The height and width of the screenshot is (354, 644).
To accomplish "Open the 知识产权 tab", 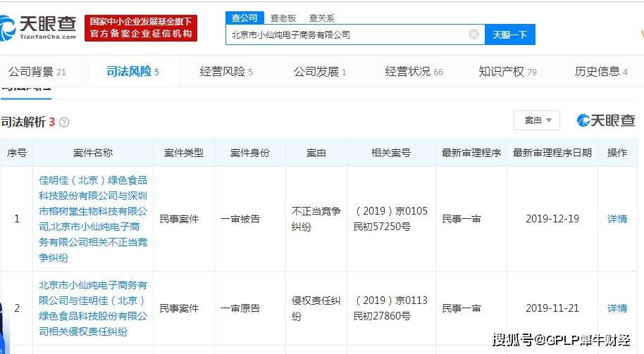I will (x=507, y=71).
